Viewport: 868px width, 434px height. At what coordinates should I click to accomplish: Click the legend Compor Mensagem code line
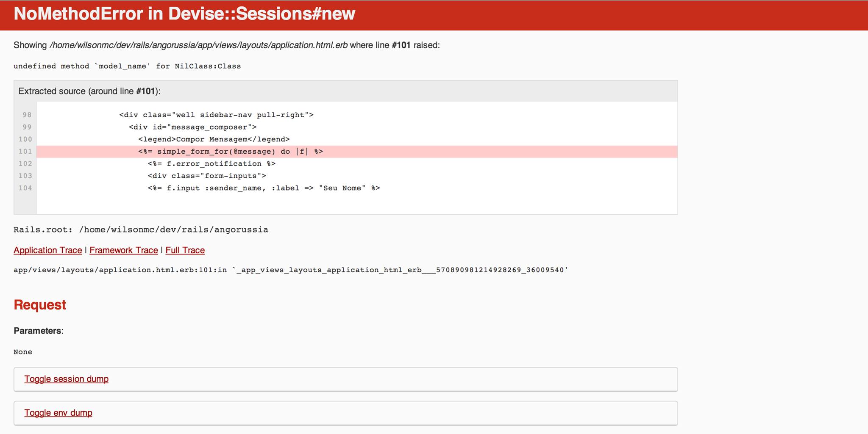(214, 139)
